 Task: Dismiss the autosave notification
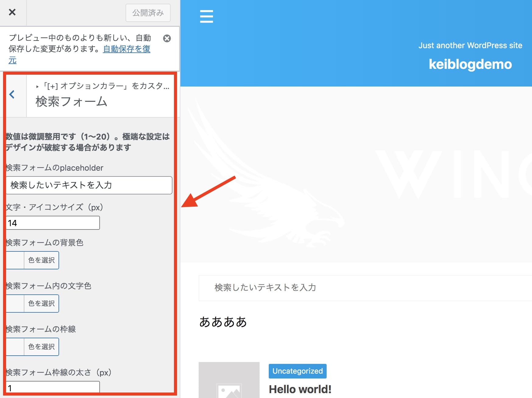point(167,38)
